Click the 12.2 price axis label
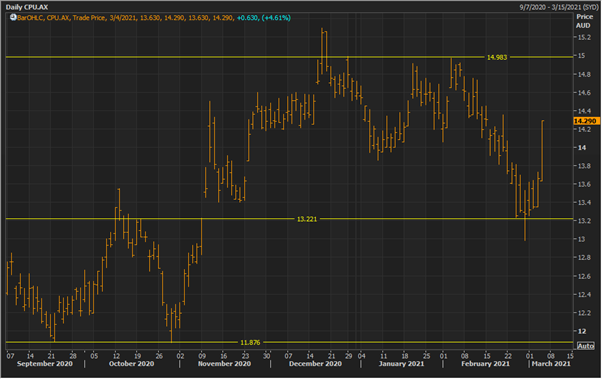This screenshot has width=602, height=379. [x=584, y=313]
